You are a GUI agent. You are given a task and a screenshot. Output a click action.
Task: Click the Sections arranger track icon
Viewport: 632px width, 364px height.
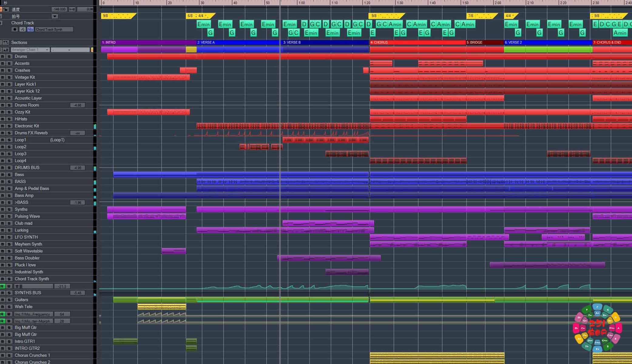(x=6, y=42)
